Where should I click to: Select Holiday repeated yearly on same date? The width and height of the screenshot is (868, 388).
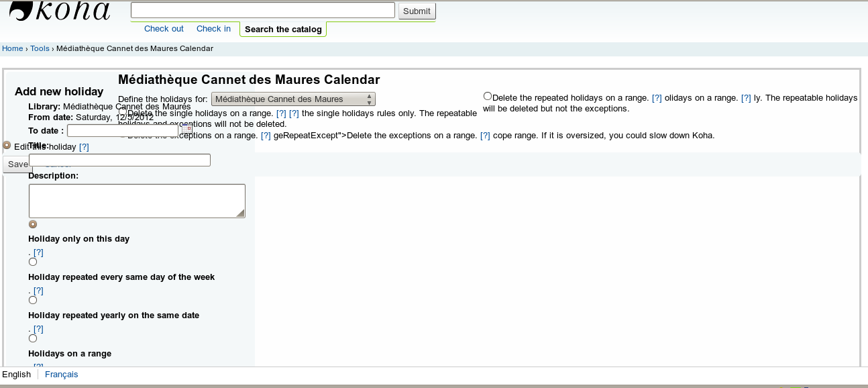tap(33, 300)
